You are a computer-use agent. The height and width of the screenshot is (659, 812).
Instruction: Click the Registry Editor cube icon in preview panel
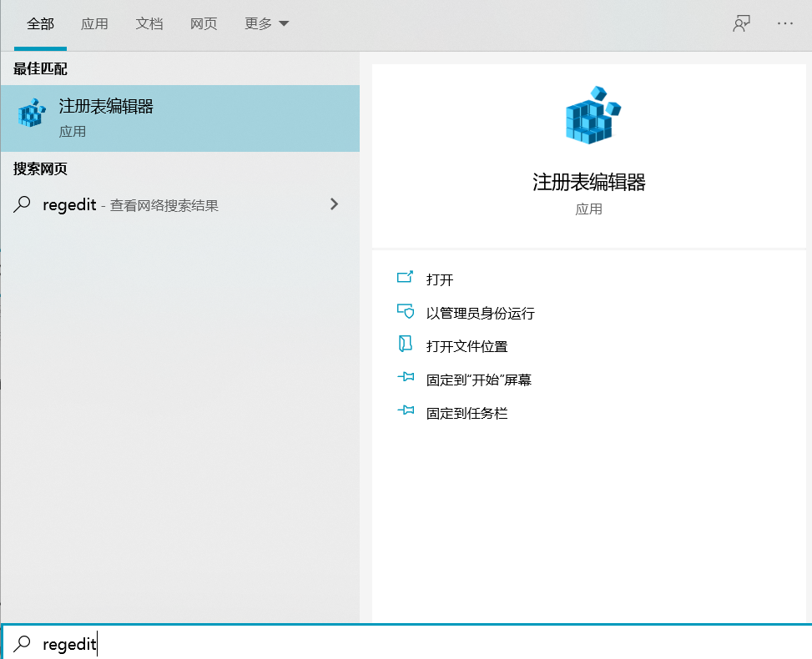590,116
